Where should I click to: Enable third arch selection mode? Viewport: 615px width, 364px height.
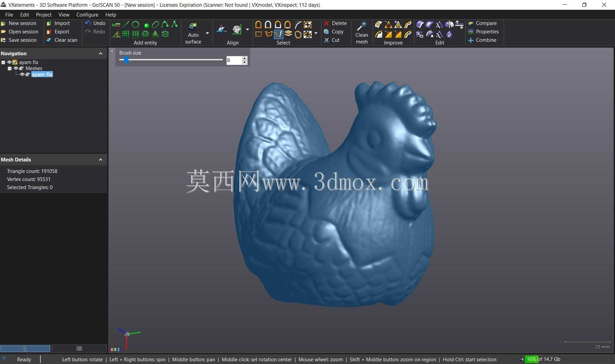pos(278,25)
